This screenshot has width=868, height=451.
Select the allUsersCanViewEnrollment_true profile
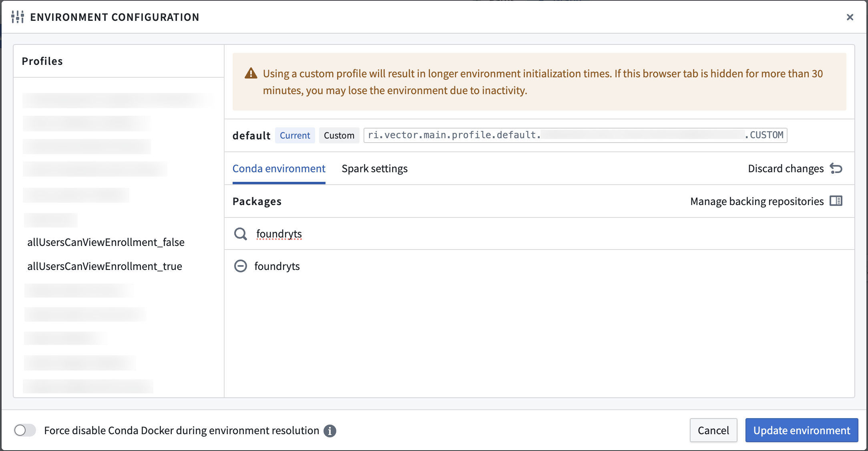pos(105,266)
